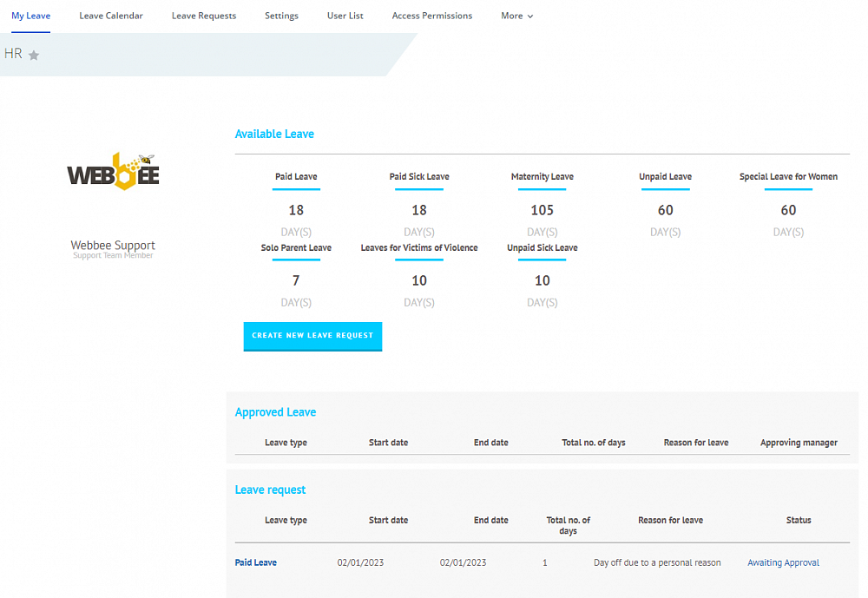Image resolution: width=868 pixels, height=598 pixels.
Task: Click the Create New Leave Request button
Action: pyautogui.click(x=312, y=337)
